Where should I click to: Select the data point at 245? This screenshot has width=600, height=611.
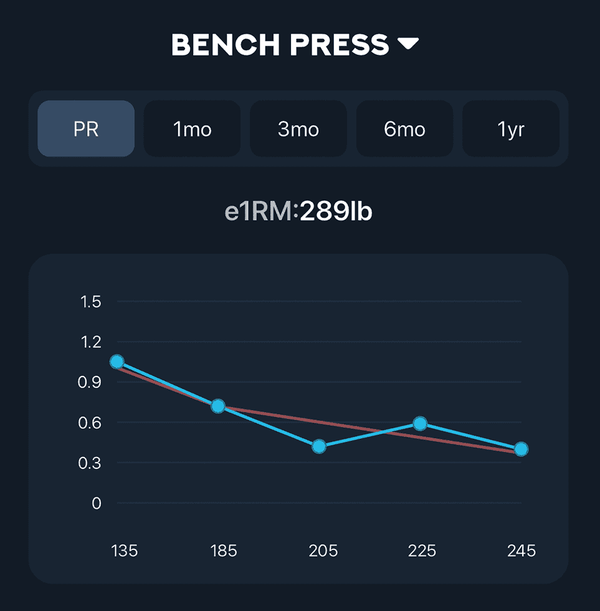(x=521, y=449)
